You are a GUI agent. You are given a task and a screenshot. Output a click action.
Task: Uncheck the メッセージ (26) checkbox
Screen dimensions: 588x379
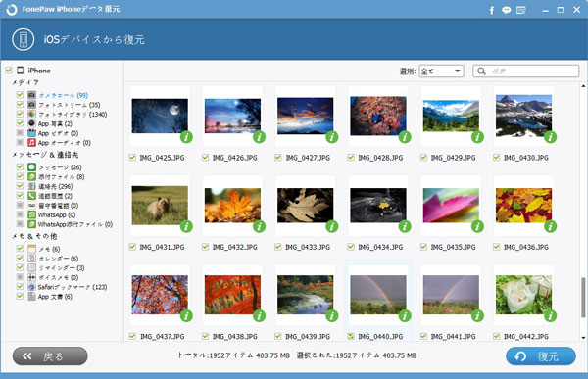pos(20,166)
